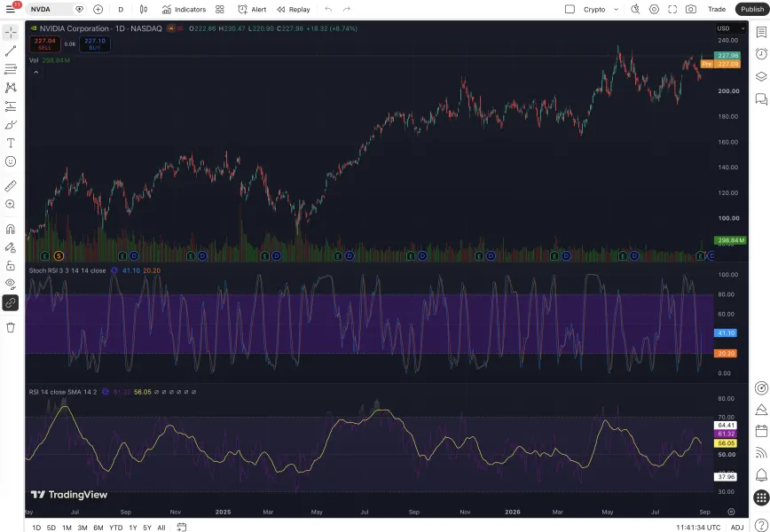Open the quick search icon

coord(635,9)
